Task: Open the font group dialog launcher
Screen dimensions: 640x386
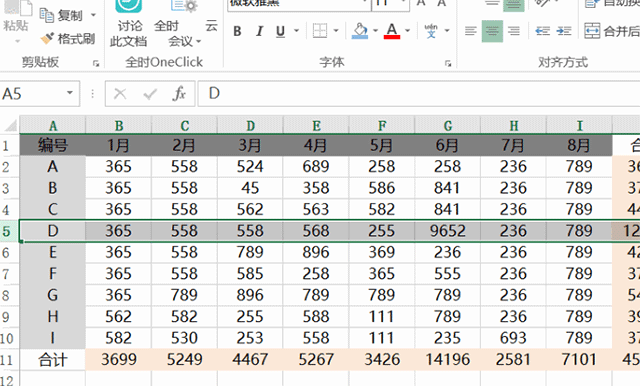Action: [448, 63]
